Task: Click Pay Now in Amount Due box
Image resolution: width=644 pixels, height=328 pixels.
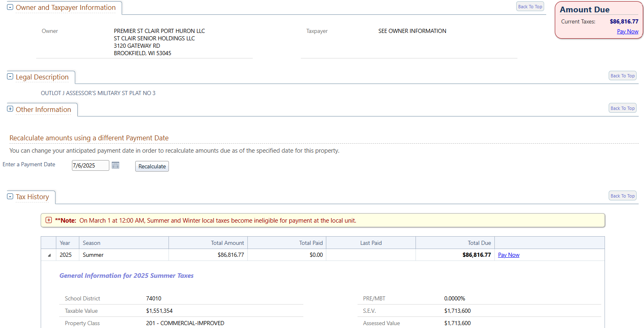Action: click(628, 31)
